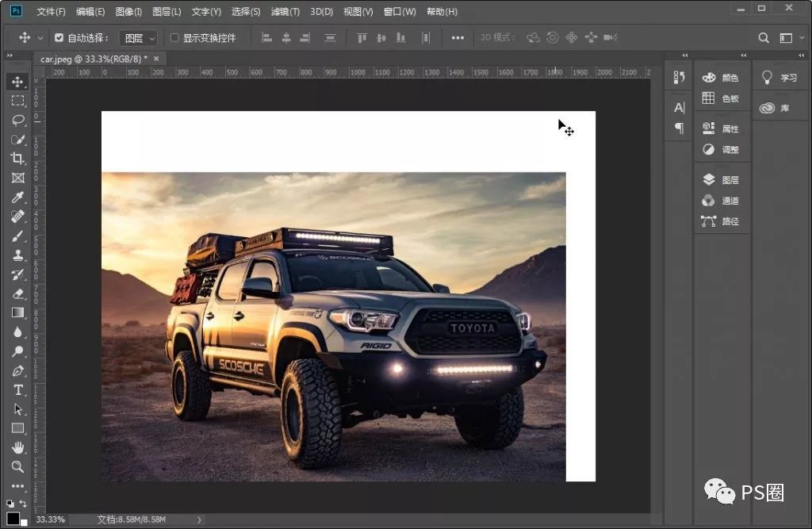The height and width of the screenshot is (529, 812).
Task: Select the Eraser tool
Action: coord(17,293)
